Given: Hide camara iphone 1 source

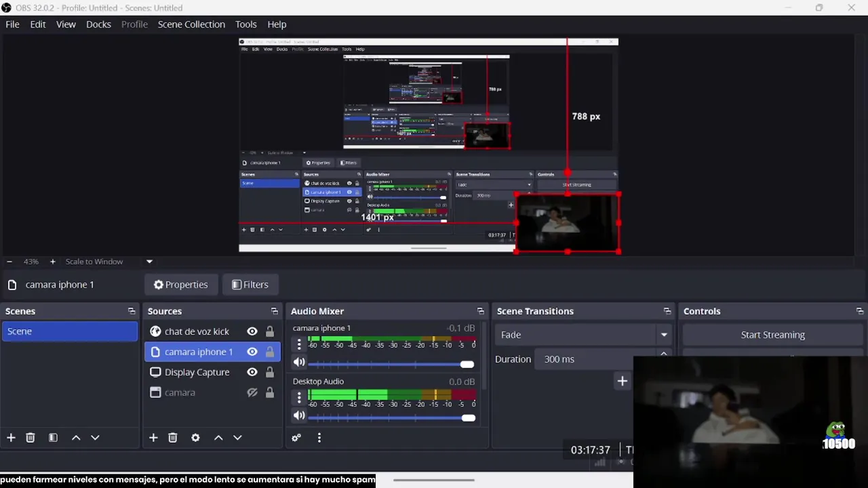Looking at the screenshot, I should [252, 352].
